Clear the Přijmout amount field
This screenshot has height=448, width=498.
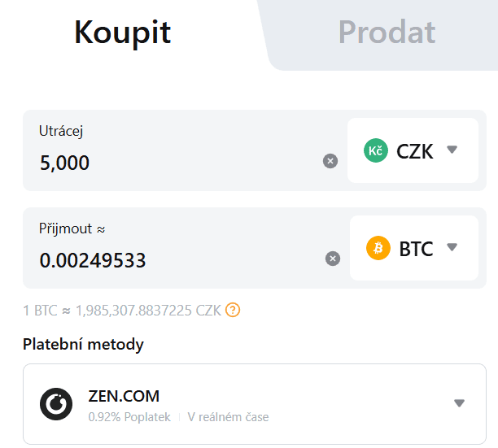tap(332, 259)
